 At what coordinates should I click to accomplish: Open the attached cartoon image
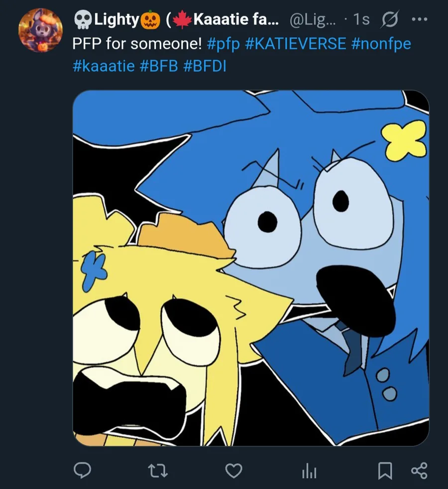[x=251, y=268]
